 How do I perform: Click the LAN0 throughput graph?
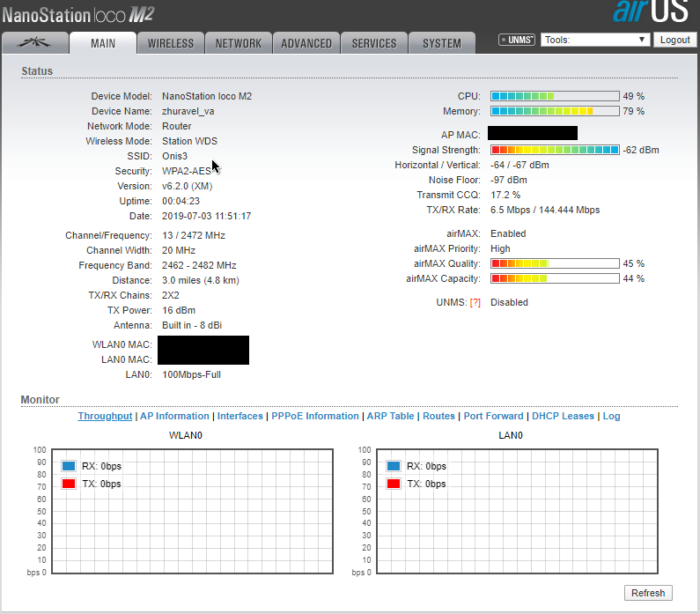pyautogui.click(x=518, y=511)
